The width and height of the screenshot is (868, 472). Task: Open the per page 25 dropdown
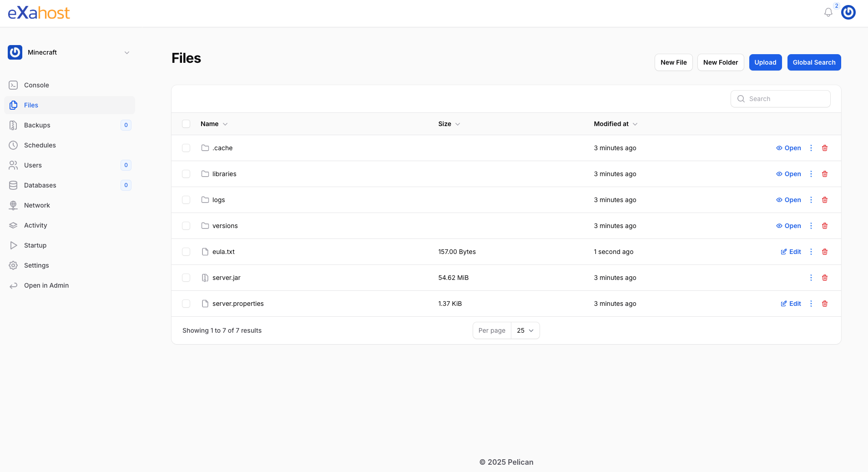tap(525, 330)
